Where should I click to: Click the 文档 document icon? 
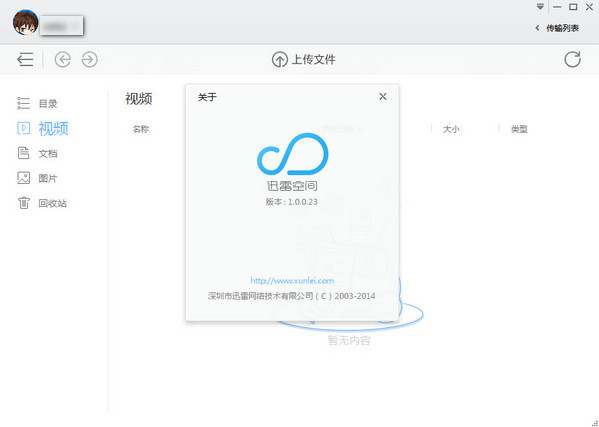pyautogui.click(x=23, y=153)
